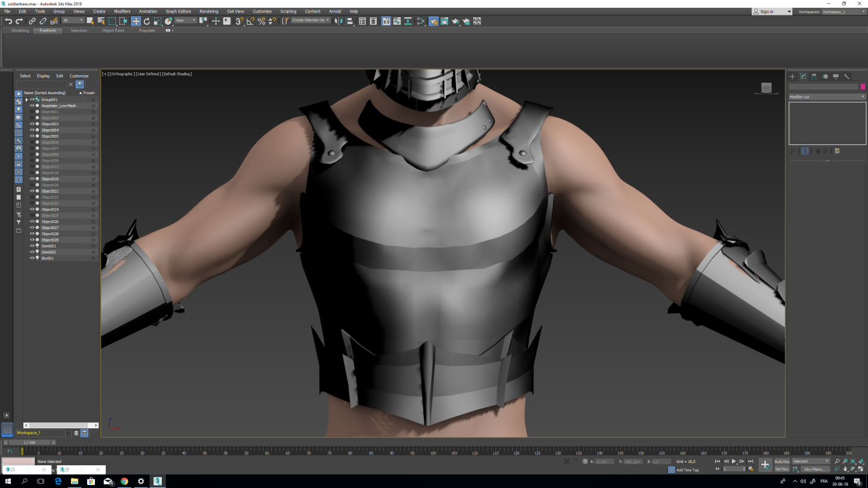Click the Set Keys large plus button

pos(765,465)
